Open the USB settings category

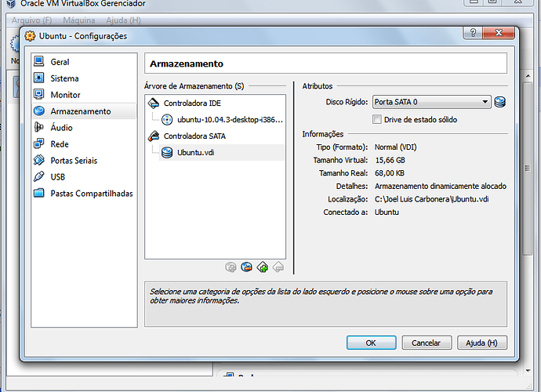tap(84, 176)
